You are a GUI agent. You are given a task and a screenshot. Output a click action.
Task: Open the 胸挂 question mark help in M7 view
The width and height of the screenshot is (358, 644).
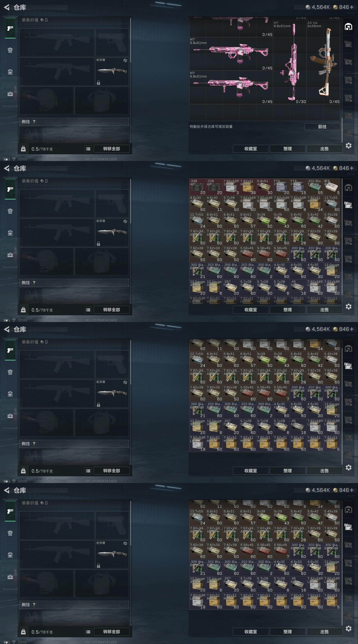(x=34, y=121)
